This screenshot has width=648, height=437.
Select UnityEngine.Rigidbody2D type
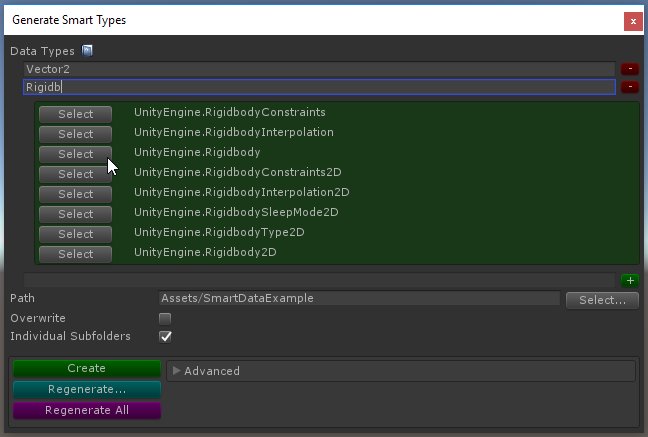point(76,254)
